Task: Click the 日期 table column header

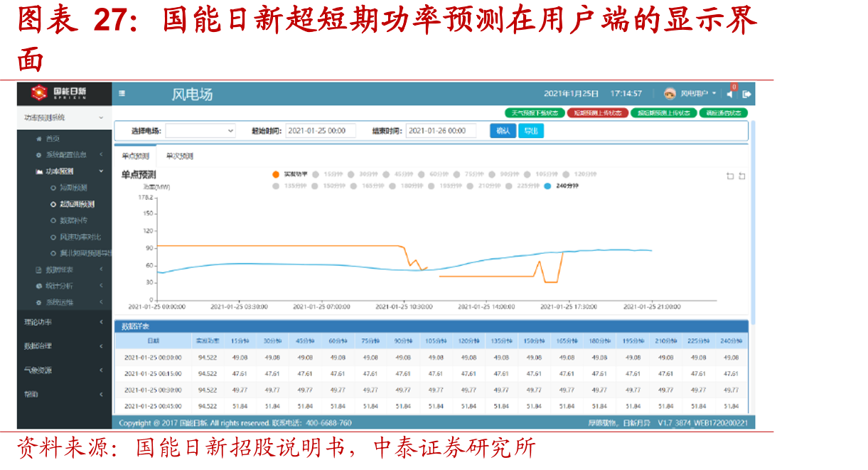Action: coord(154,341)
